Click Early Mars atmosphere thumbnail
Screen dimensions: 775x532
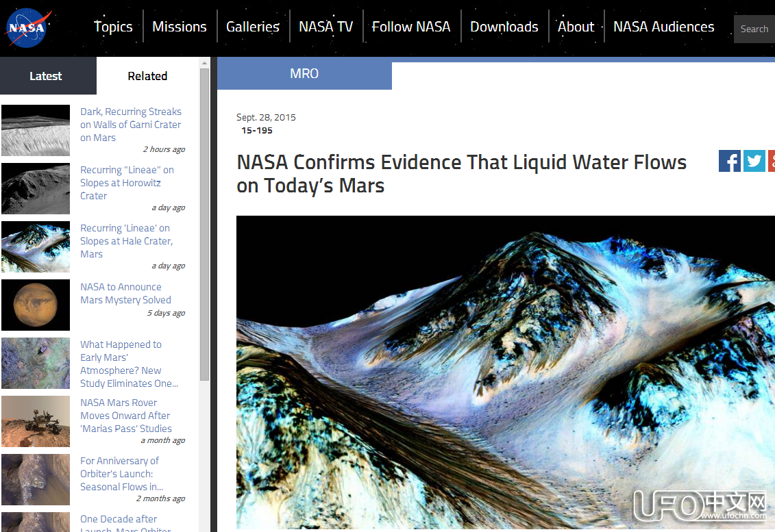(36, 364)
